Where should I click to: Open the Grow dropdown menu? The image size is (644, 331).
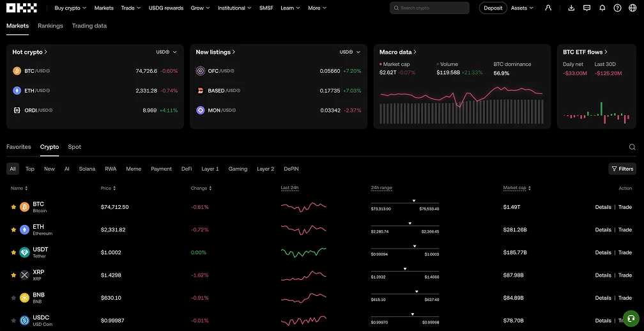200,8
